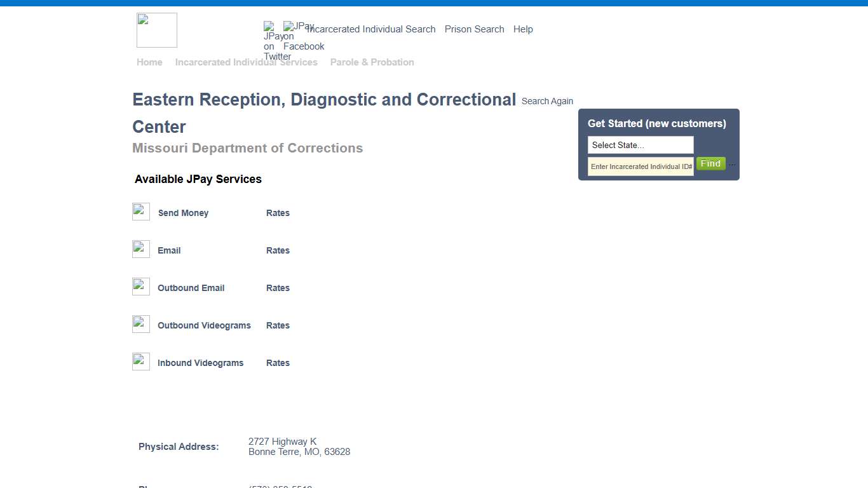Viewport: 868px width, 488px height.
Task: Click the Incarcerated Individual ID input field
Action: pyautogui.click(x=639, y=166)
